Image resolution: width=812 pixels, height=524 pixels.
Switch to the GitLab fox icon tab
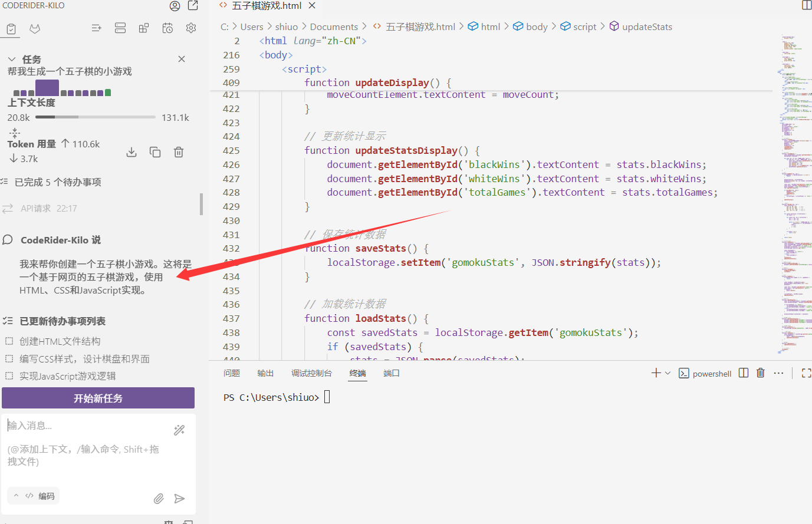pyautogui.click(x=35, y=28)
